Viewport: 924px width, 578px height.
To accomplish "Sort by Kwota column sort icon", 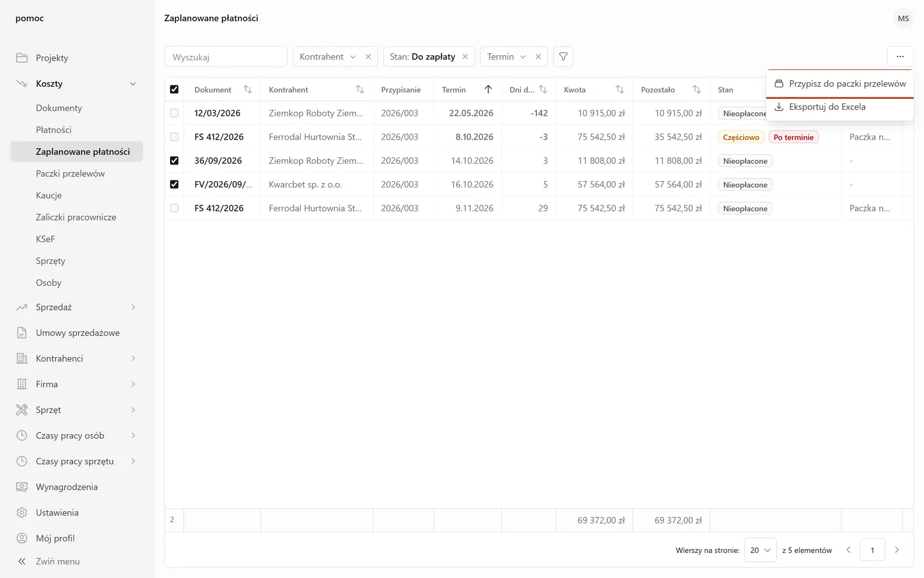I will (x=620, y=89).
